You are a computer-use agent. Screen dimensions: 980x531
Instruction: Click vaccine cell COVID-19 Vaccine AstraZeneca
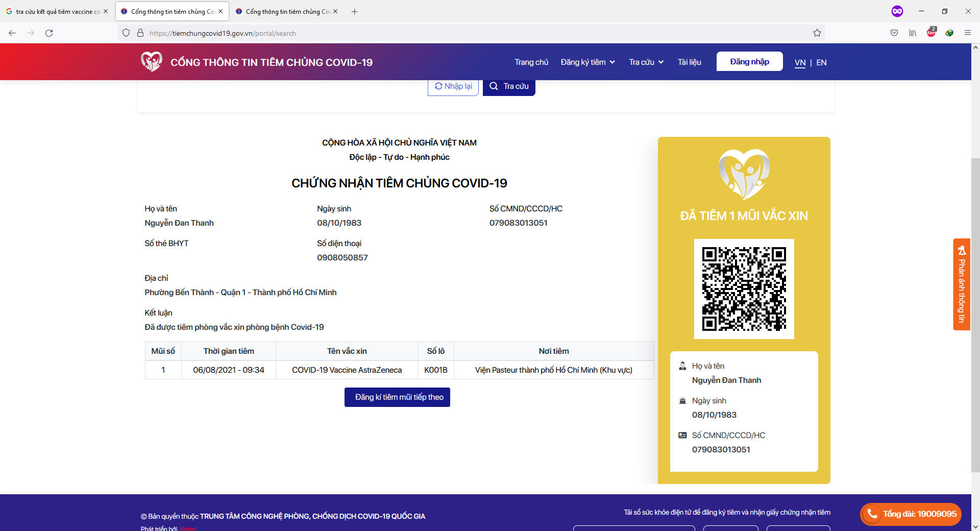point(347,370)
